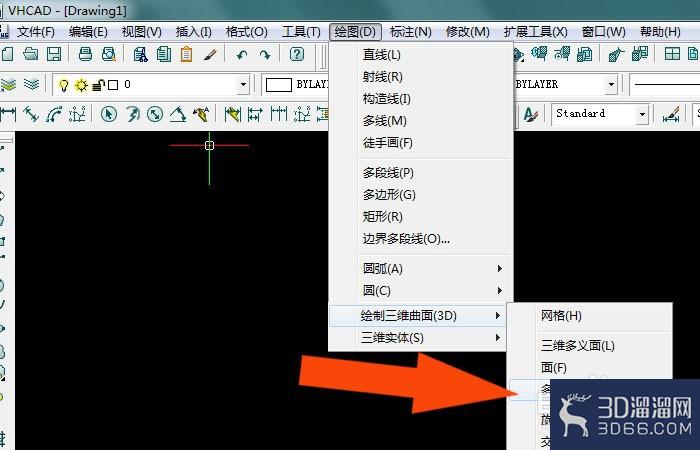Click the Undo arrow
The image size is (700, 450).
pyautogui.click(x=242, y=54)
